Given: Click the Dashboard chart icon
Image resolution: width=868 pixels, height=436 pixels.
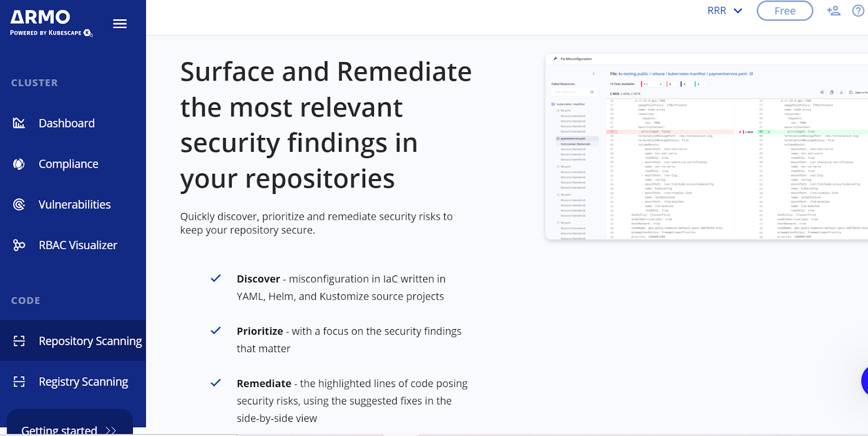Looking at the screenshot, I should 19,123.
